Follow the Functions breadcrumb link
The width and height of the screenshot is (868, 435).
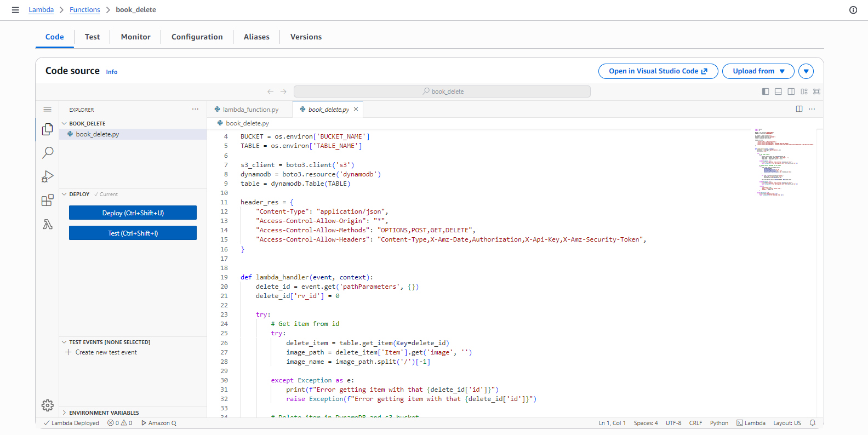[x=85, y=10]
